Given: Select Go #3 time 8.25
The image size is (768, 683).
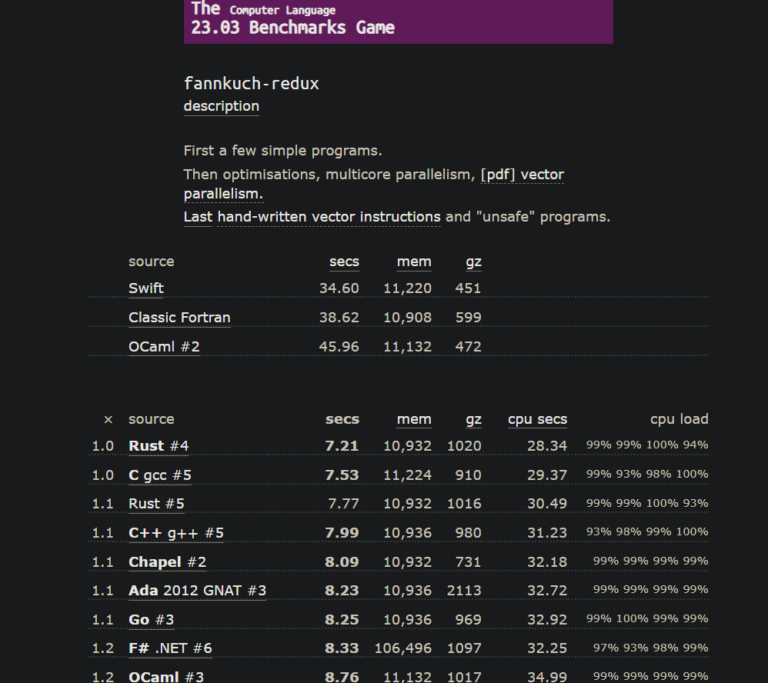Looking at the screenshot, I should (x=342, y=620).
